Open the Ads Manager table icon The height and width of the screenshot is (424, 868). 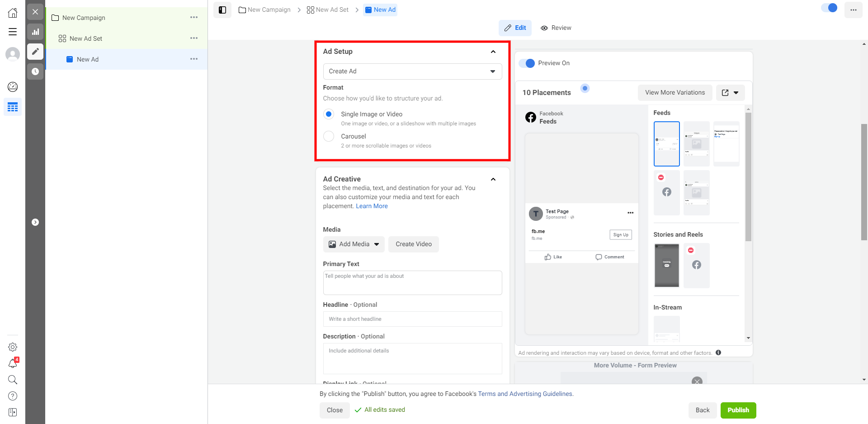13,107
